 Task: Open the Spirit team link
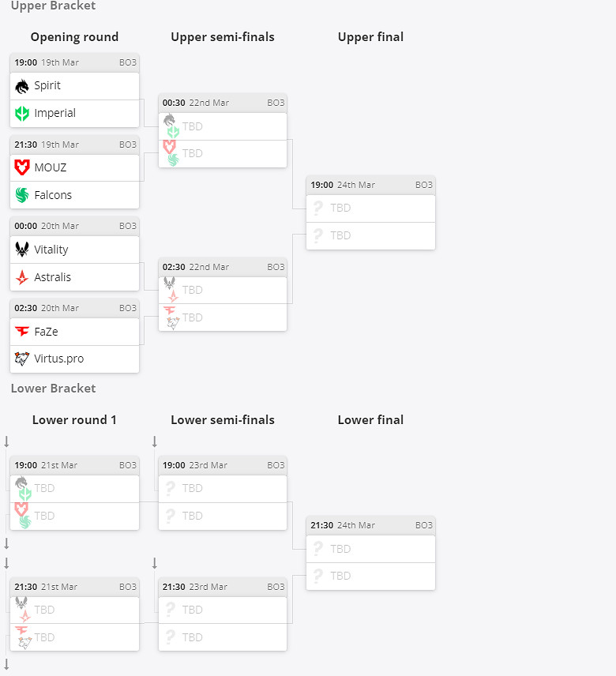[x=47, y=85]
